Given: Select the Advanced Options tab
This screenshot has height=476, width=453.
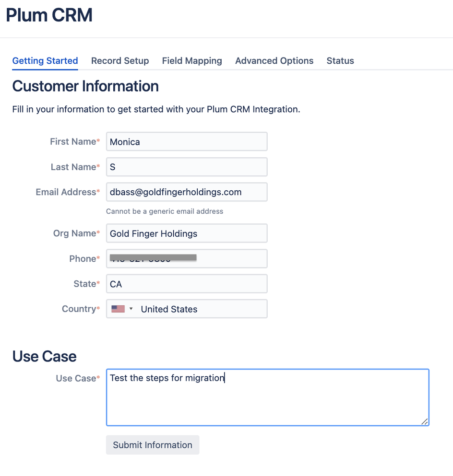Looking at the screenshot, I should (274, 61).
